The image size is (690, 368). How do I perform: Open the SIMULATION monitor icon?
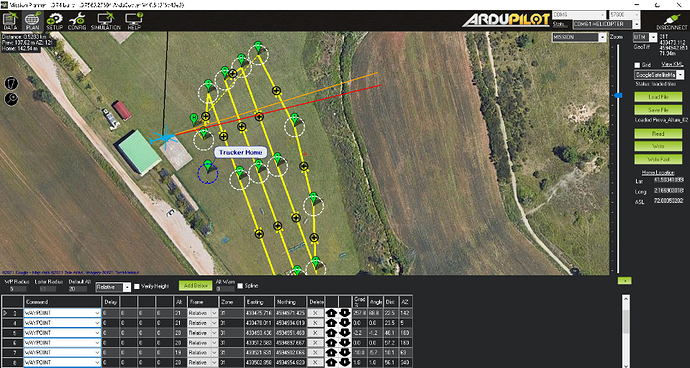[106, 21]
